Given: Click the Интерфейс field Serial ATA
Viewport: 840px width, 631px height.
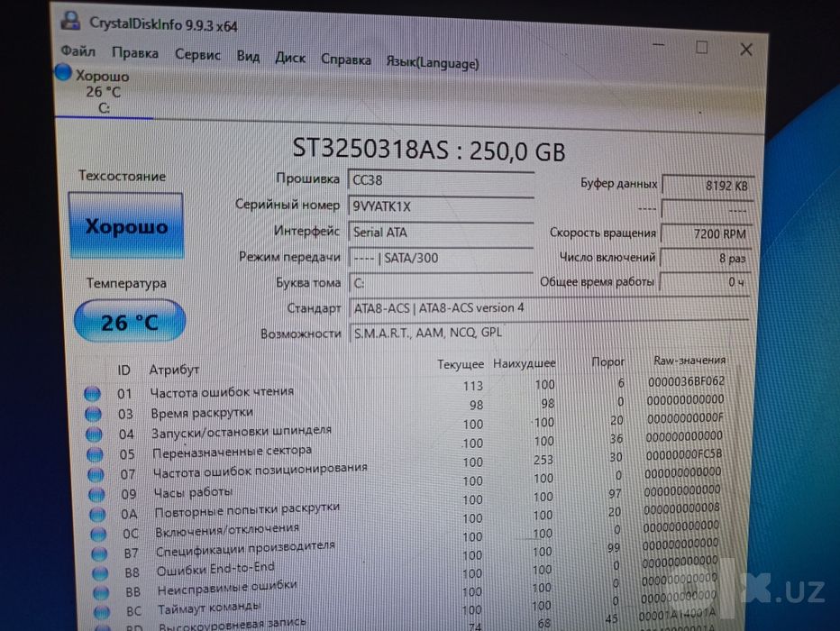Looking at the screenshot, I should click(x=441, y=232).
